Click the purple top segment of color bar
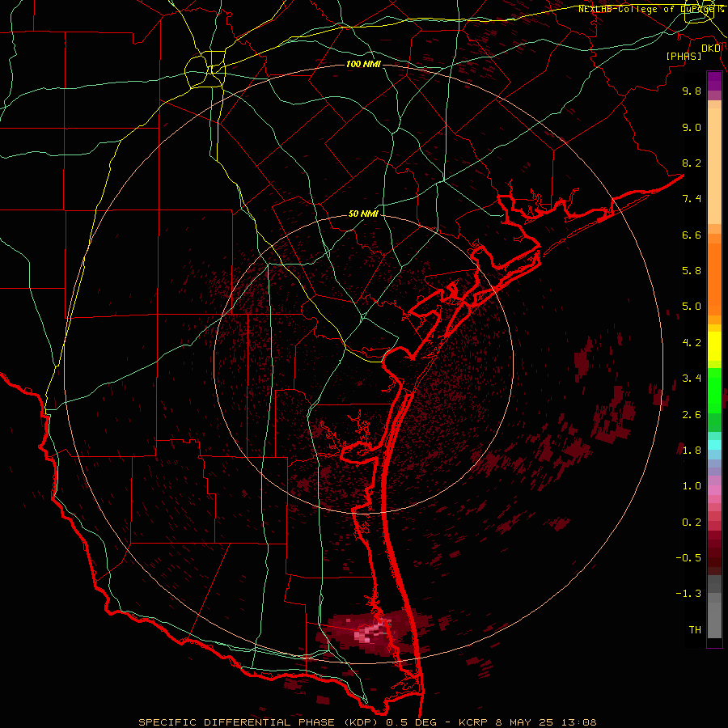The width and height of the screenshot is (728, 728). tap(714, 81)
